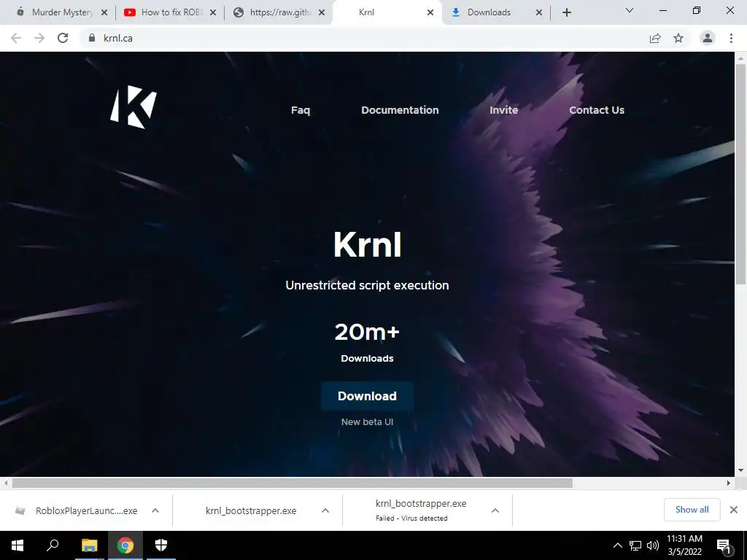This screenshot has height=560, width=747.
Task: Click the New beta UI link
Action: (x=368, y=422)
